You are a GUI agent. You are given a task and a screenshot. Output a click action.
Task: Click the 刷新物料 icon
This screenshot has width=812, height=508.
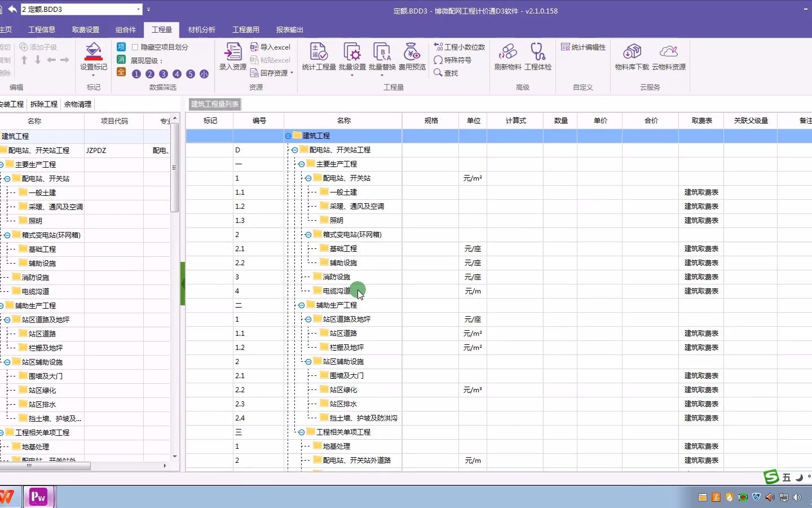tap(508, 56)
